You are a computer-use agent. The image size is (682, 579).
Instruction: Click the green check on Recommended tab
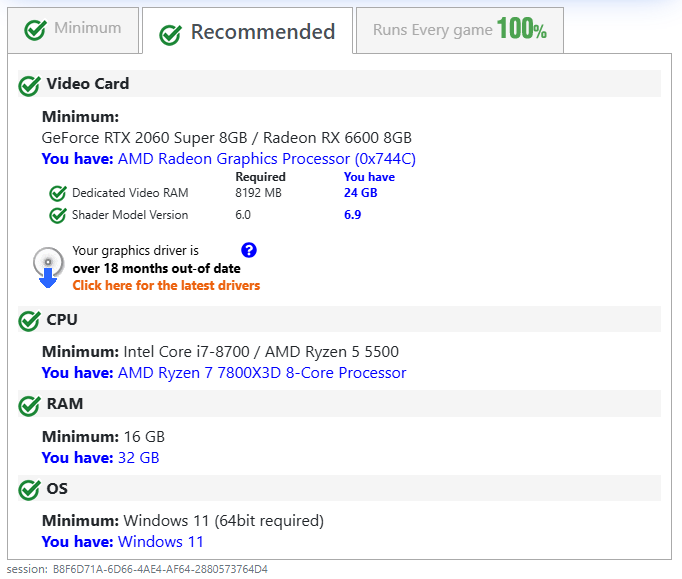170,34
